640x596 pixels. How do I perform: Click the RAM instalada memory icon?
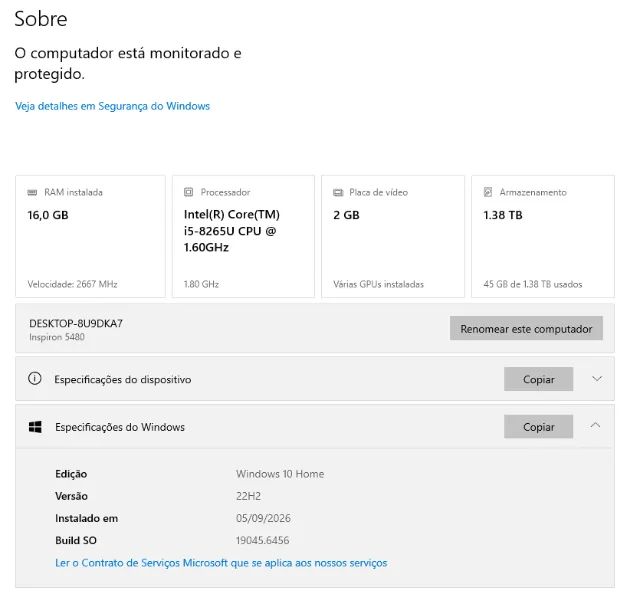click(x=32, y=192)
